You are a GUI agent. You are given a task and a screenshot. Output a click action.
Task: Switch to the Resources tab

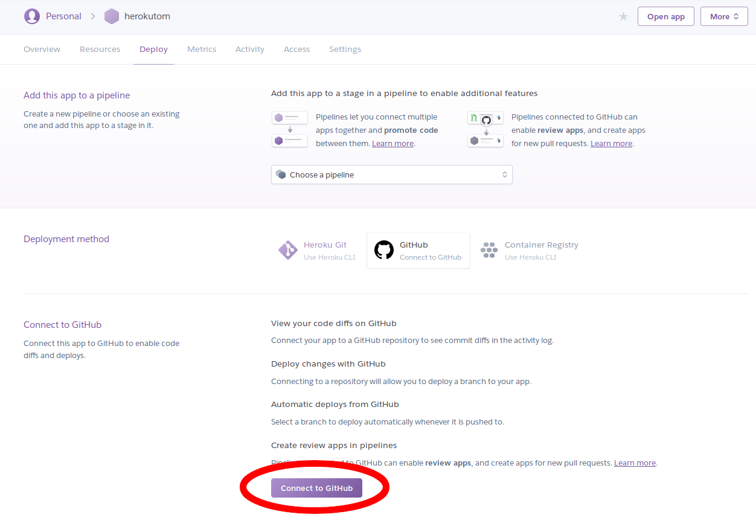(x=100, y=50)
